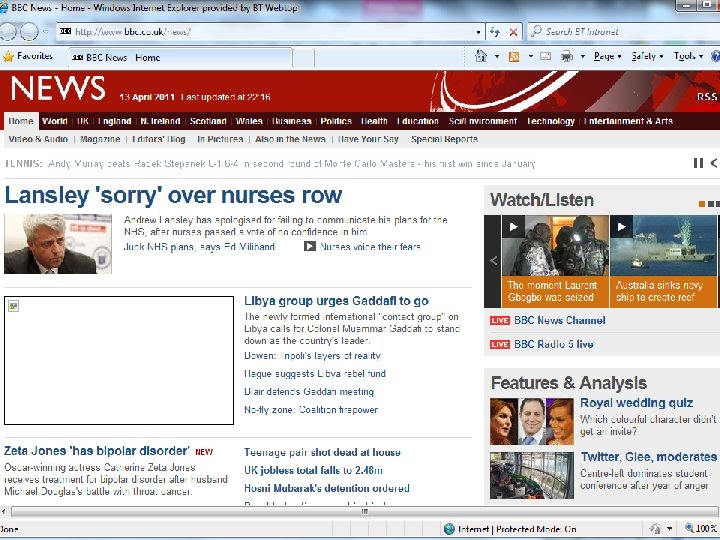The height and width of the screenshot is (540, 720).
Task: Open the Scotland news section
Action: pyautogui.click(x=208, y=121)
